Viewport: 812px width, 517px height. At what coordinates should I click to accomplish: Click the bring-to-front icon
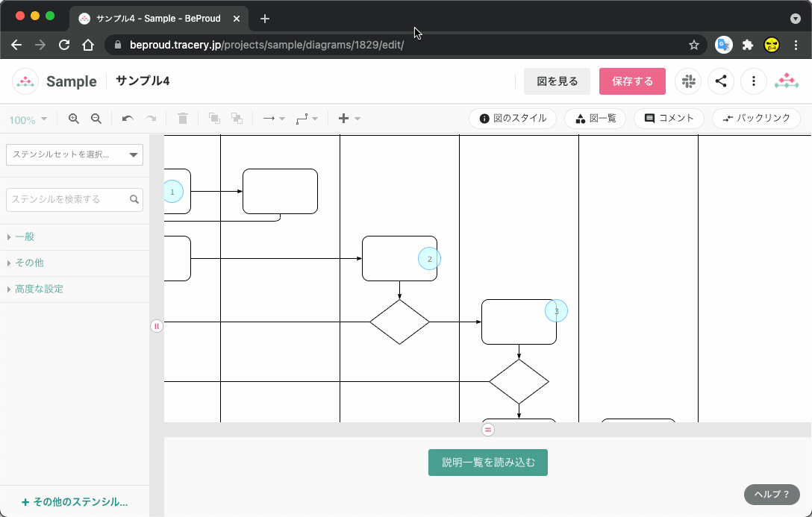pyautogui.click(x=214, y=118)
